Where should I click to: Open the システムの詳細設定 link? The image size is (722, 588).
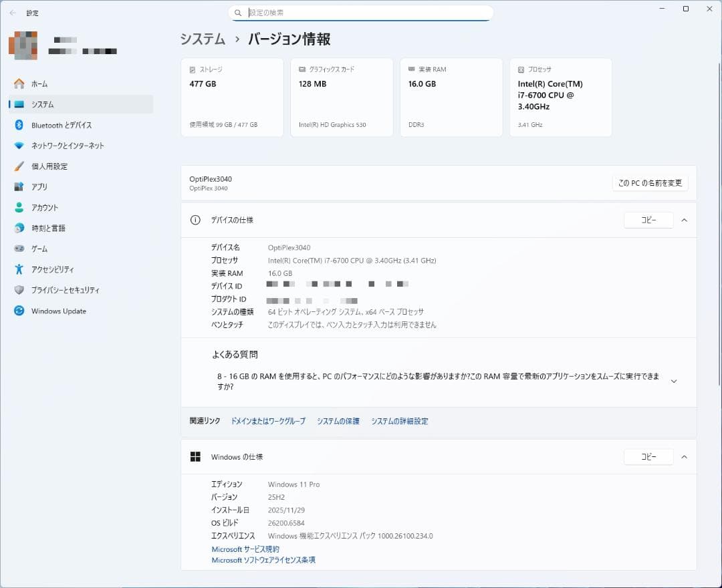[x=400, y=421]
